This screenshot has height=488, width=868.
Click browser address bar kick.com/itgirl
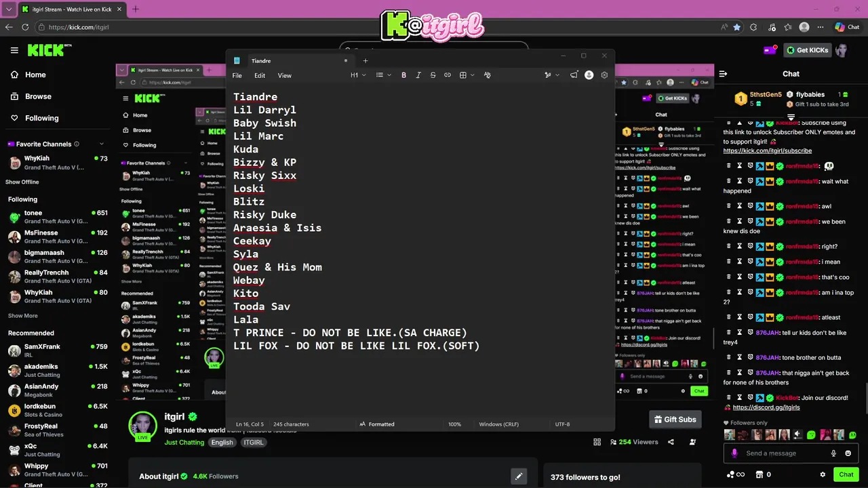point(79,27)
